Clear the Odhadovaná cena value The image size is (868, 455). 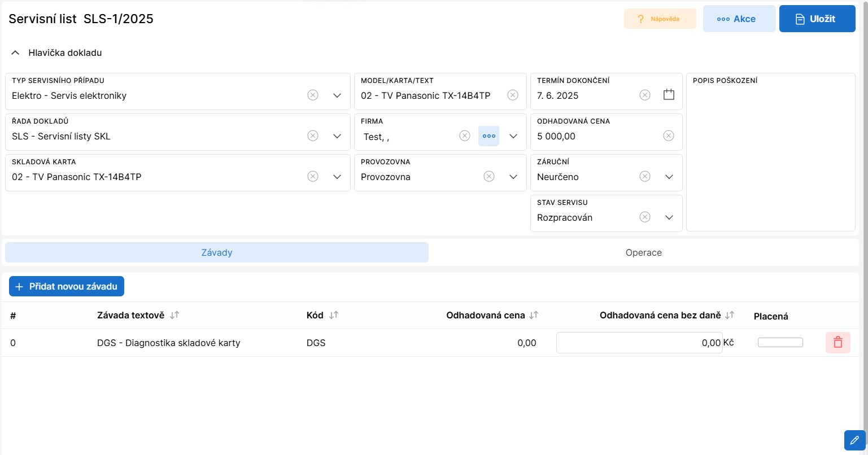(x=669, y=135)
